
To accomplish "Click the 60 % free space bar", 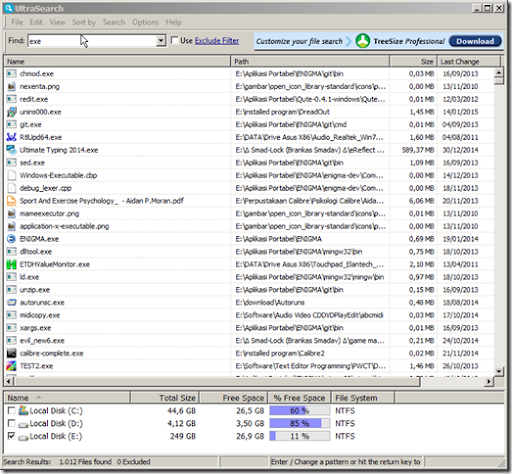I will (x=299, y=410).
